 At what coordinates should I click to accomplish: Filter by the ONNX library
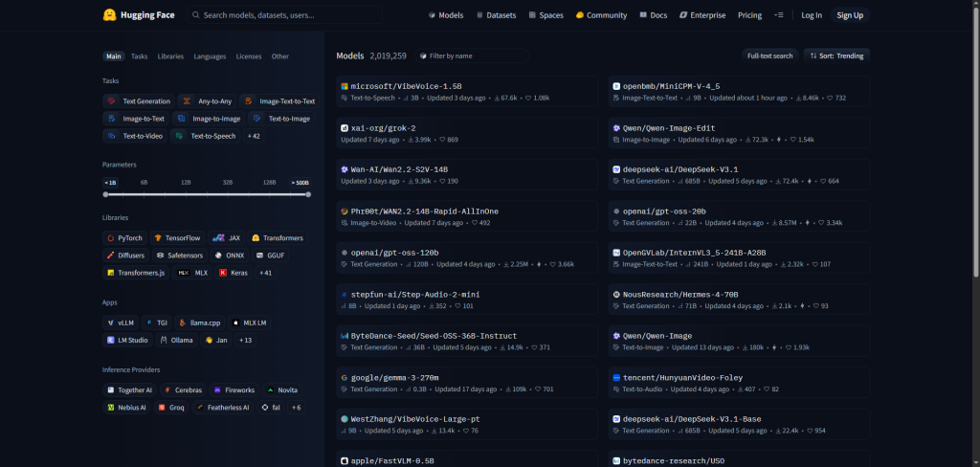[x=230, y=256]
